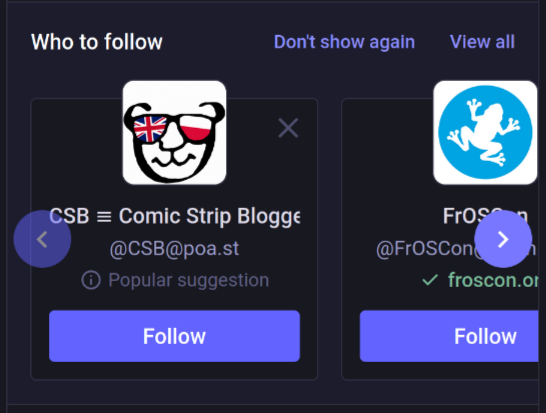This screenshot has width=546, height=413.
Task: Click the @CSB@poa.st handle
Action: pyautogui.click(x=174, y=249)
